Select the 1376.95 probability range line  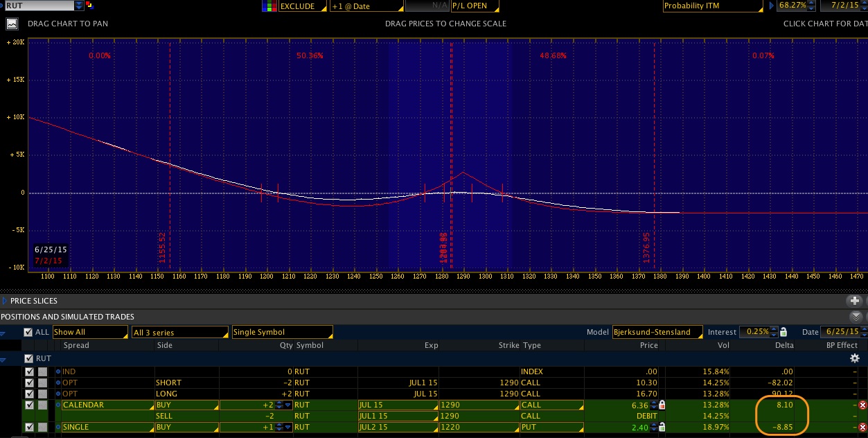[x=655, y=156]
